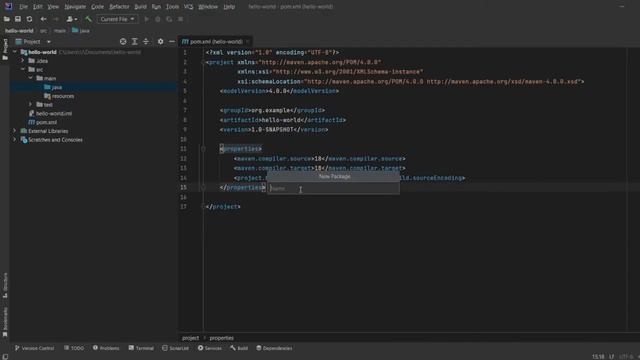Click the Save All toolbar icon
640x360 pixels.
click(x=18, y=19)
